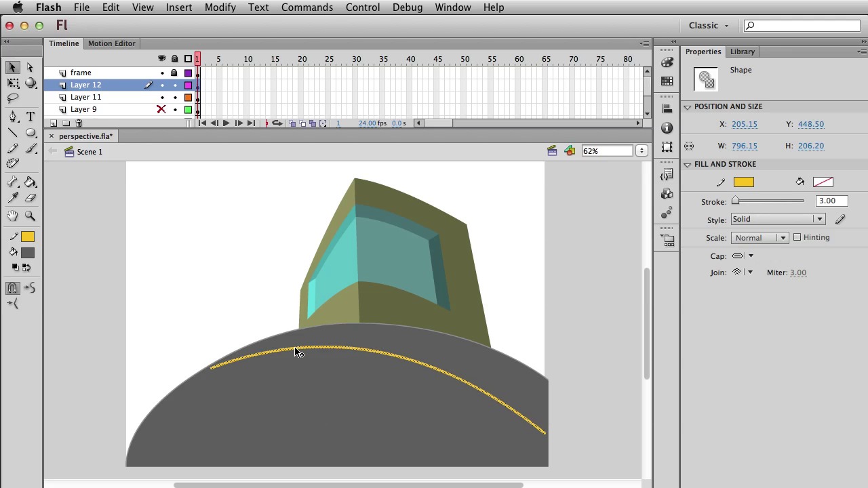Screen dimensions: 868x488
Task: Collapse the Position and Size section
Action: pos(688,106)
